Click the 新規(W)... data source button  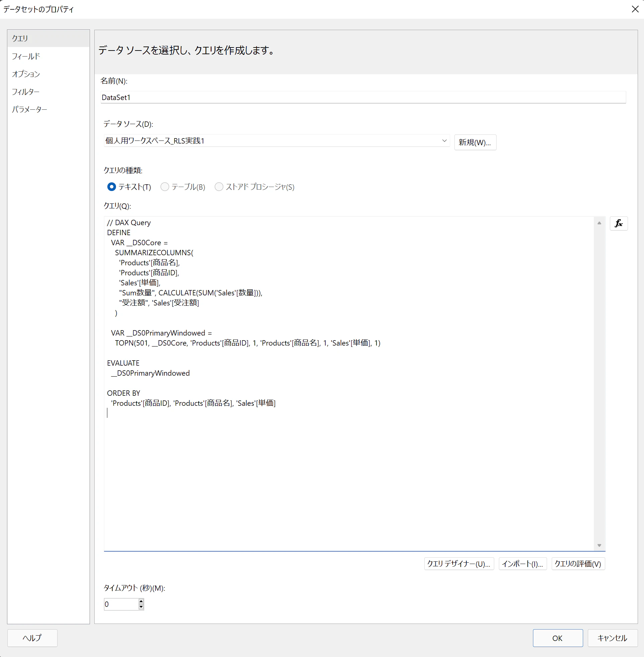tap(475, 143)
